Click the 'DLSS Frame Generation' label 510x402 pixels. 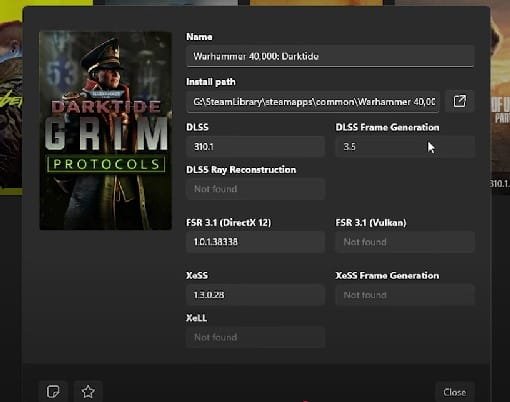click(387, 127)
